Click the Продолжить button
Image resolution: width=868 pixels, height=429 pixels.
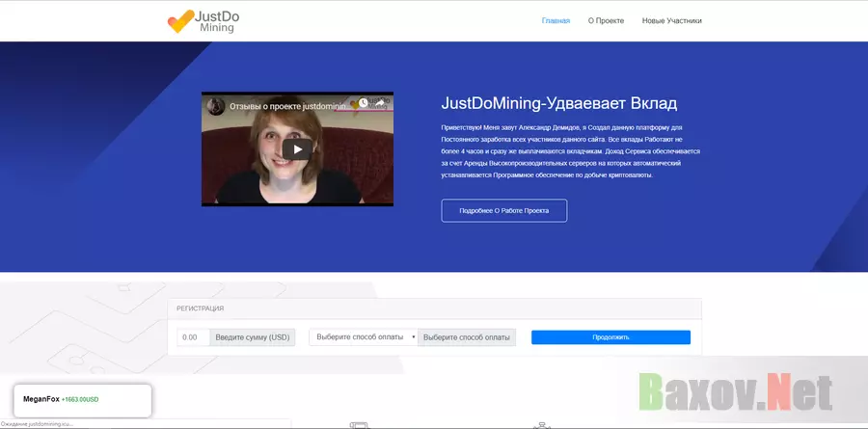pyautogui.click(x=610, y=337)
